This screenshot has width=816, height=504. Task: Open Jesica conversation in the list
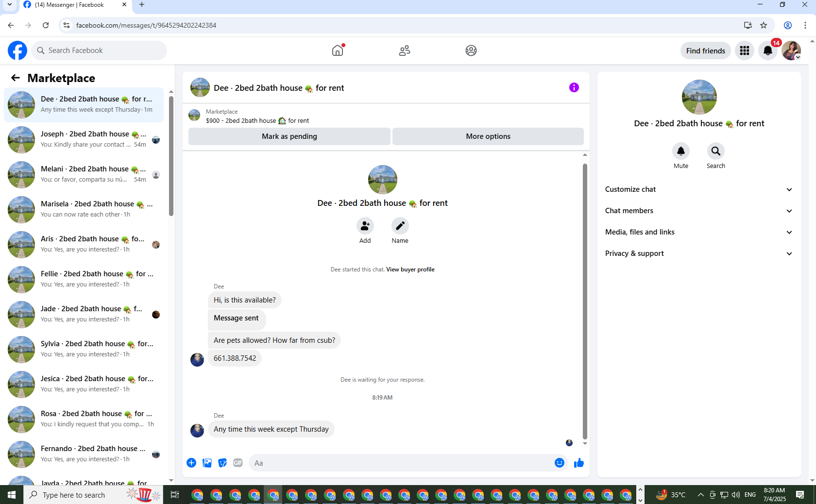tap(84, 384)
